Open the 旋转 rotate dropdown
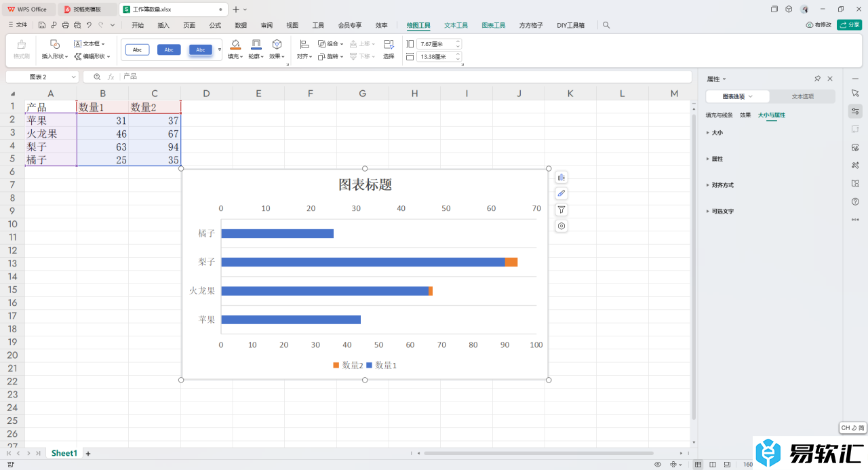868x470 pixels. click(331, 56)
